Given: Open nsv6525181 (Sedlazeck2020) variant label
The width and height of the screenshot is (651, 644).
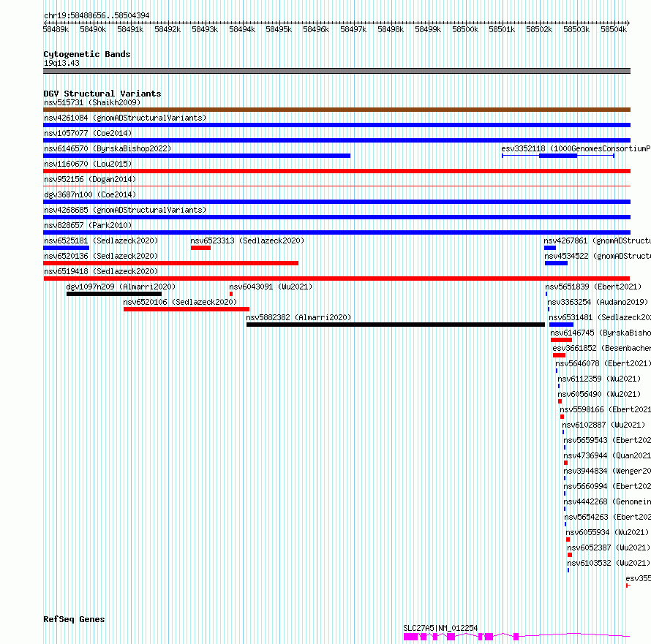Looking at the screenshot, I should [101, 240].
